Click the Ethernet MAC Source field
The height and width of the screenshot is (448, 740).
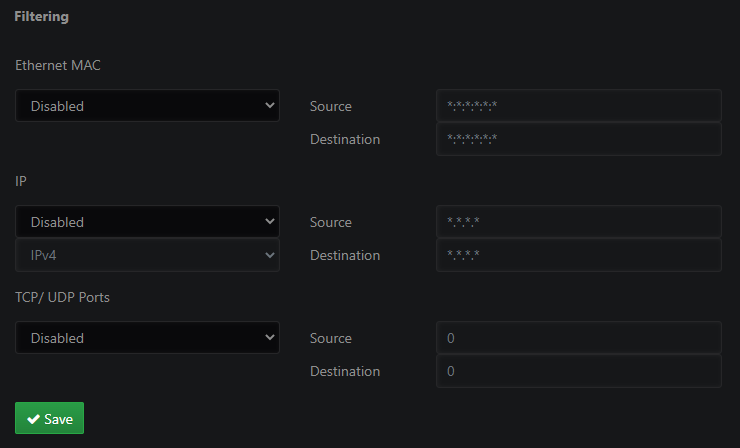[578, 106]
